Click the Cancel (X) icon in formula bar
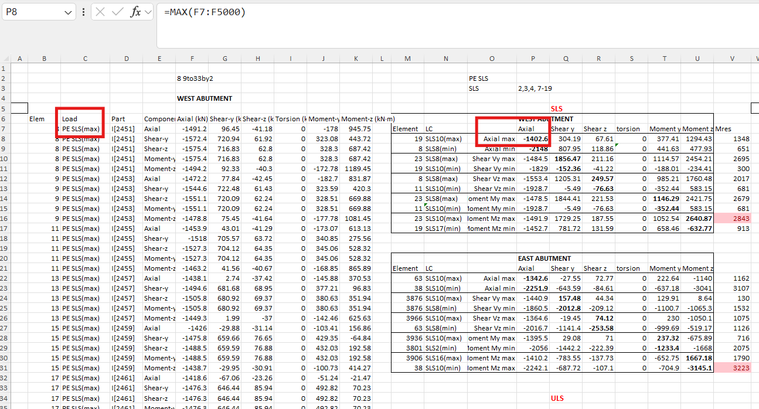 (100, 12)
